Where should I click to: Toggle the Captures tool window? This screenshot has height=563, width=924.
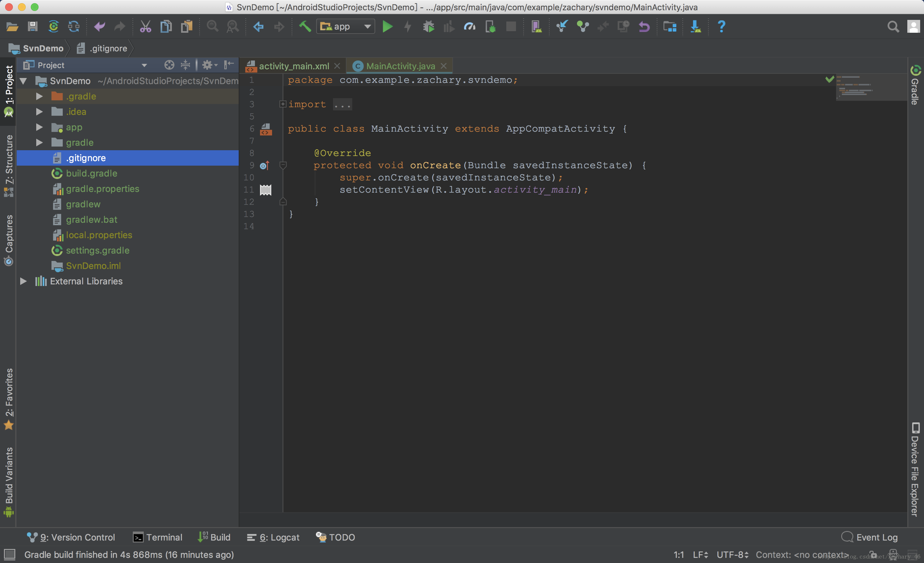(x=9, y=240)
